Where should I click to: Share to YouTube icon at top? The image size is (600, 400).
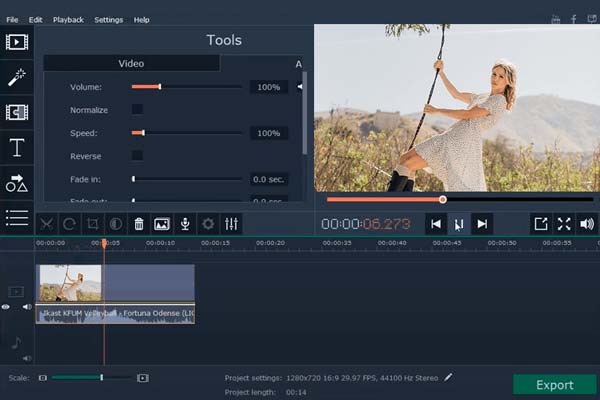tap(556, 19)
